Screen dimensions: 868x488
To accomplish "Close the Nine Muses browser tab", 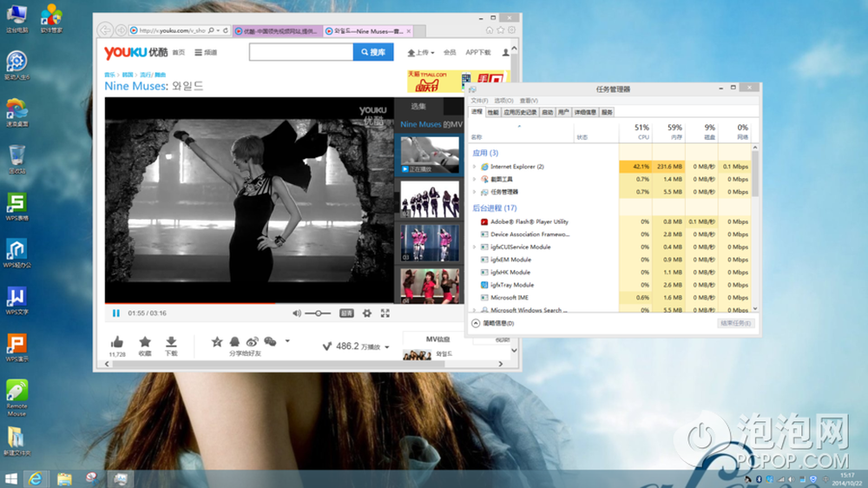I will coord(409,31).
